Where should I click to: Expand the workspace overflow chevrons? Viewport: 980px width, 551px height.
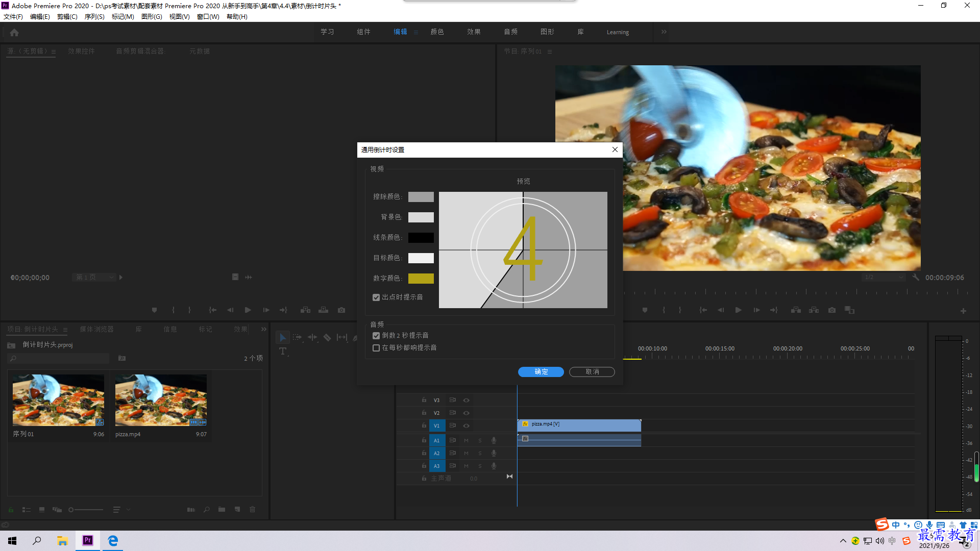point(664,32)
